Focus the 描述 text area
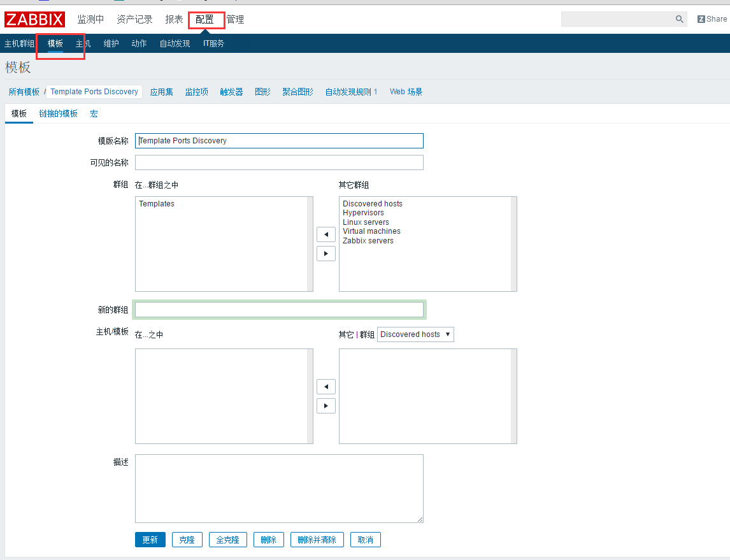Image resolution: width=730 pixels, height=560 pixels. (x=280, y=489)
